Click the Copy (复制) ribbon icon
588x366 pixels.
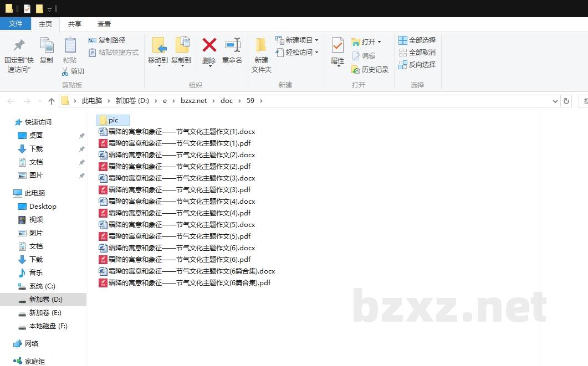click(x=47, y=46)
